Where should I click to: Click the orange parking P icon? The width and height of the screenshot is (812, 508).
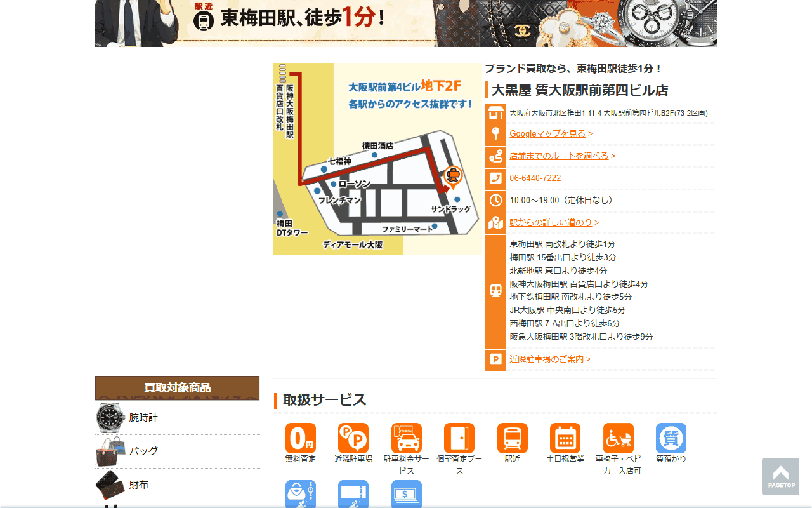tap(495, 360)
